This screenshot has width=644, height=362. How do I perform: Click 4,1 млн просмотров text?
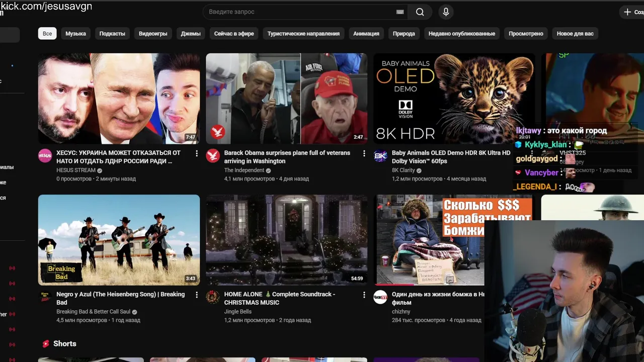pos(249,179)
